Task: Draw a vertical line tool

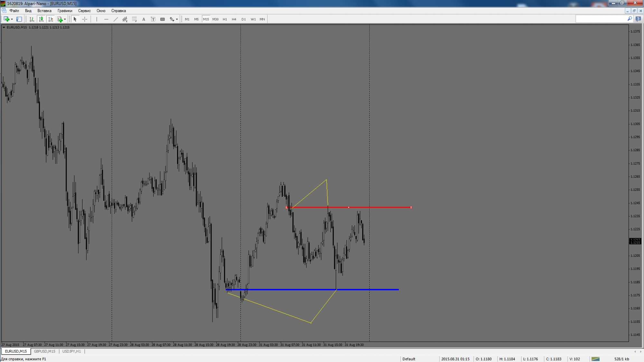Action: [x=97, y=19]
